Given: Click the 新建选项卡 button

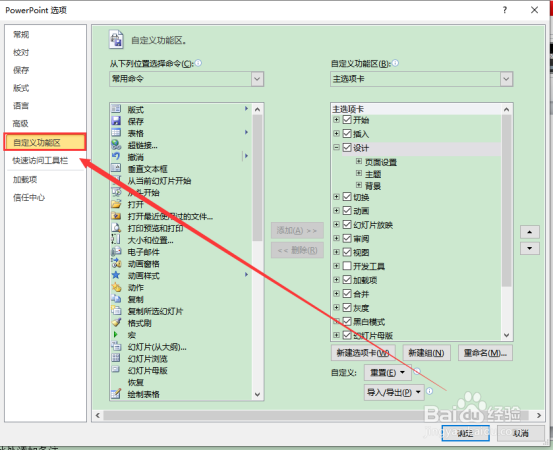Looking at the screenshot, I should (x=363, y=353).
